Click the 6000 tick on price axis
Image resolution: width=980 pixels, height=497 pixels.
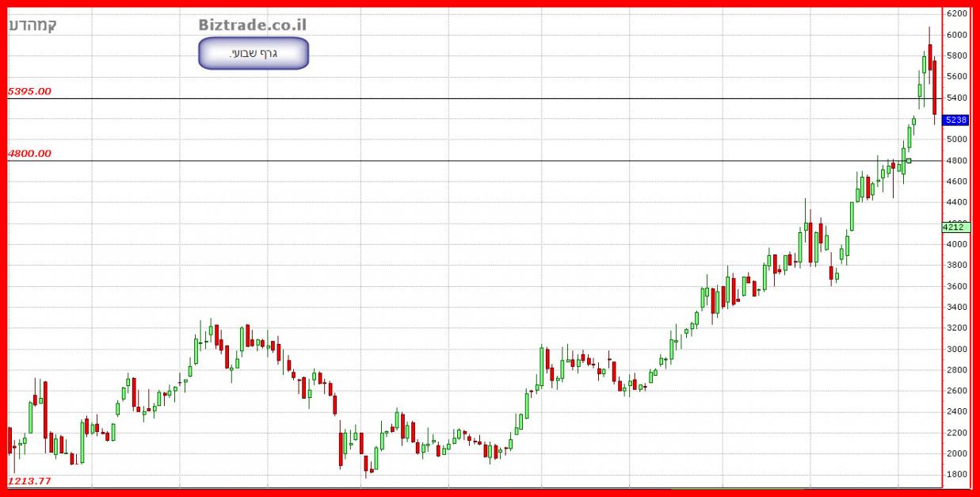(956, 35)
